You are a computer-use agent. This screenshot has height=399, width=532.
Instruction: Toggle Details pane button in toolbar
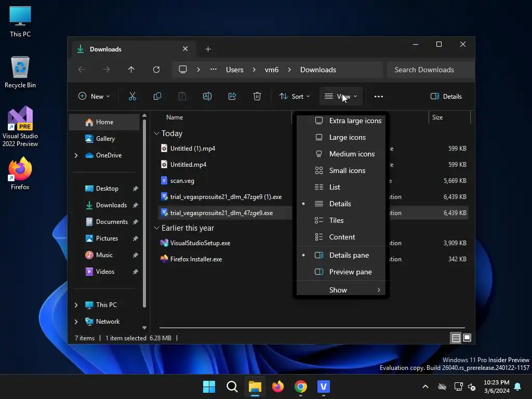(446, 96)
